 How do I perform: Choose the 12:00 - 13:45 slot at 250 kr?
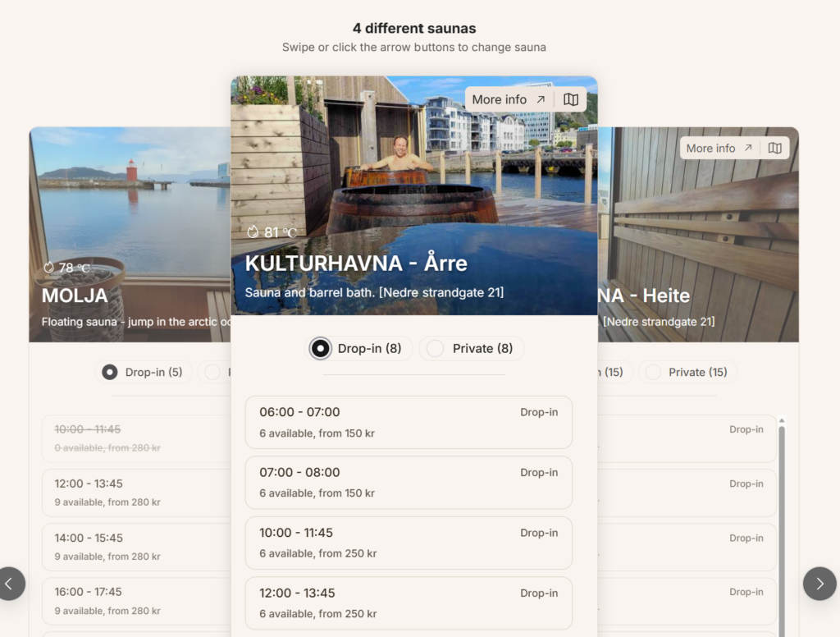coord(409,603)
